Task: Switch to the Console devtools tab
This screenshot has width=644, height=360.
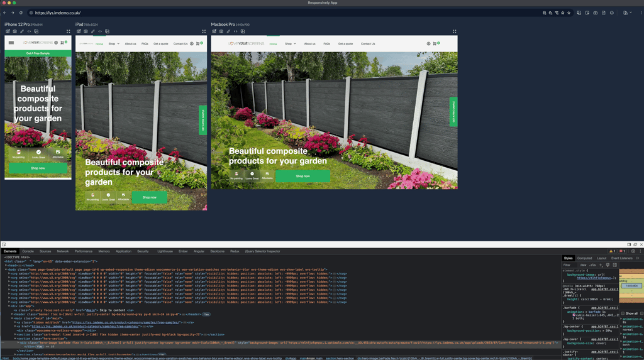Action: pos(28,251)
